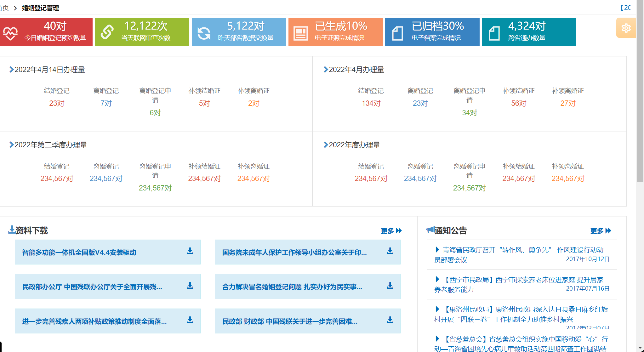Open 更多 in the 通知公告 section
644x352 pixels.
click(601, 231)
